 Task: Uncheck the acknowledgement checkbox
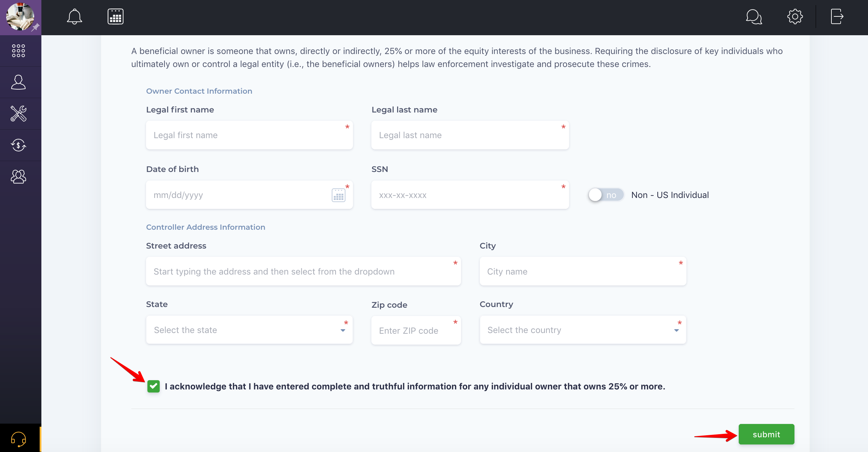[154, 386]
